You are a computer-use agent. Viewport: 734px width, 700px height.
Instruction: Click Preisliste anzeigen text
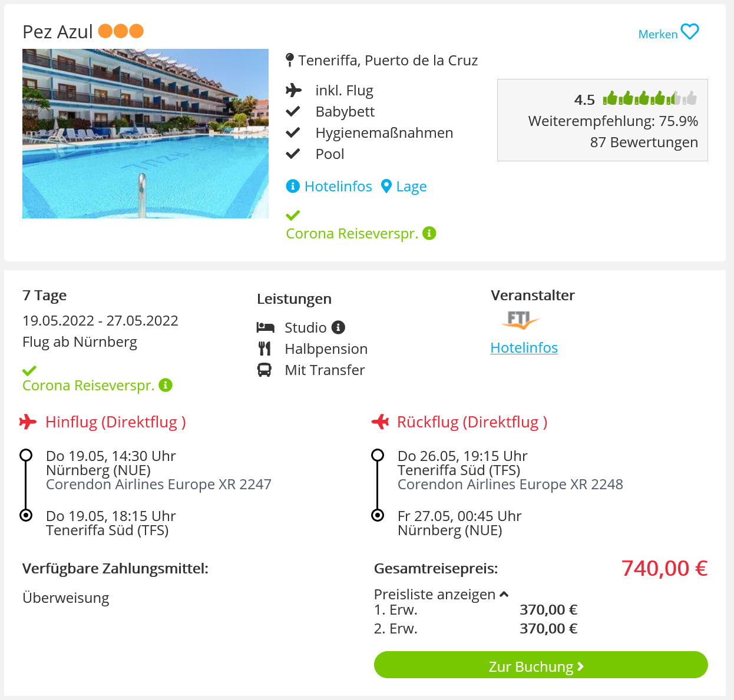(x=435, y=595)
